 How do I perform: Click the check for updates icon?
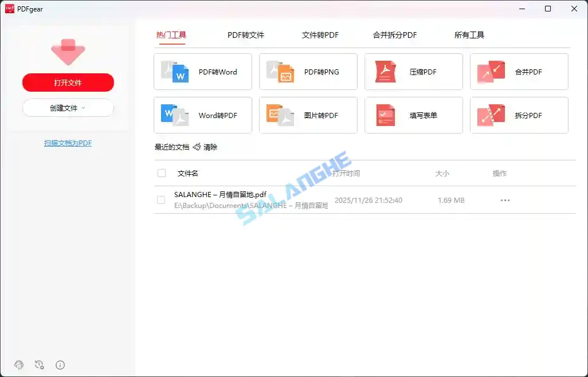(39, 365)
